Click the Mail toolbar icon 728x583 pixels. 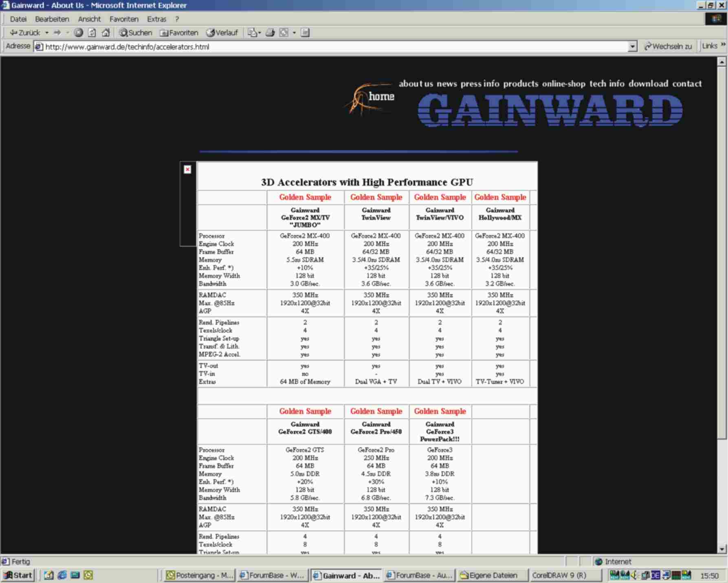click(253, 33)
